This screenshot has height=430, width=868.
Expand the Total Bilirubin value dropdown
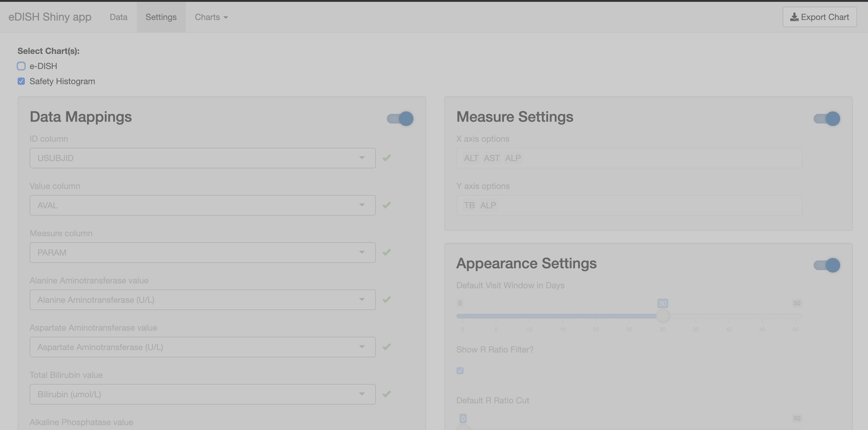[x=362, y=394]
